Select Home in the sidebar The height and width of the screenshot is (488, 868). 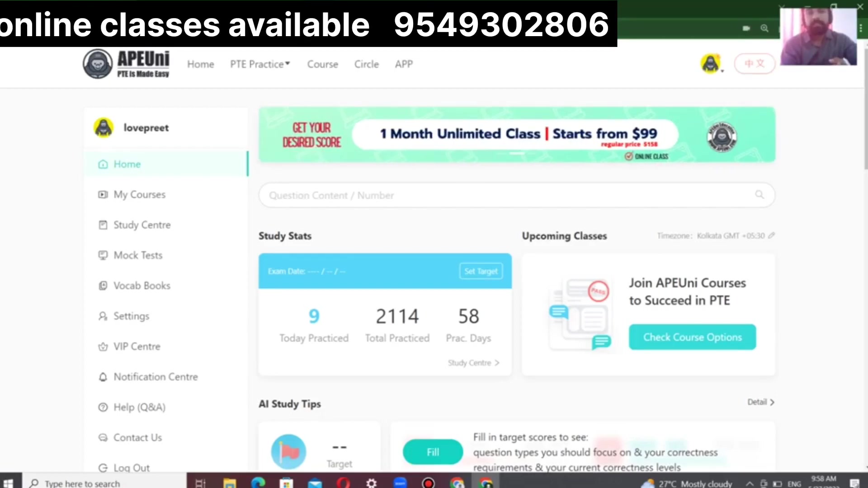pos(166,164)
